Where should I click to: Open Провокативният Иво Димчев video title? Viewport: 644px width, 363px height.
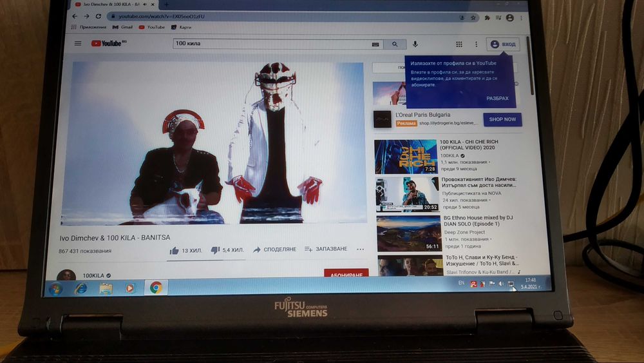click(479, 182)
